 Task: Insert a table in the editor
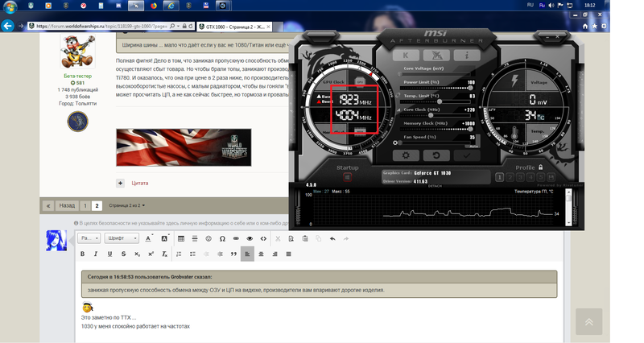[180, 238]
